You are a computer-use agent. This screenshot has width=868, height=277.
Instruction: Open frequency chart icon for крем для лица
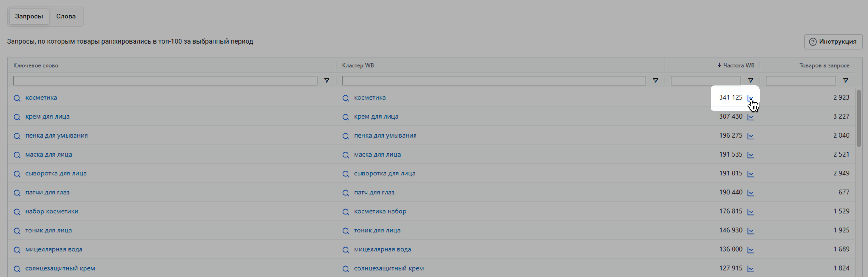click(x=750, y=117)
